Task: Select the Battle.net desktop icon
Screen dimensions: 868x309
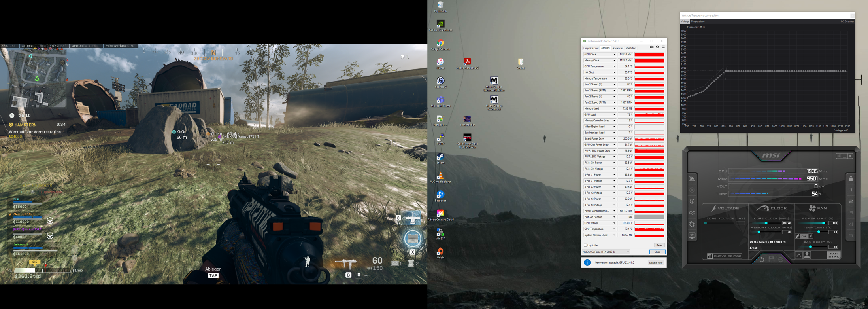Action: click(x=440, y=197)
